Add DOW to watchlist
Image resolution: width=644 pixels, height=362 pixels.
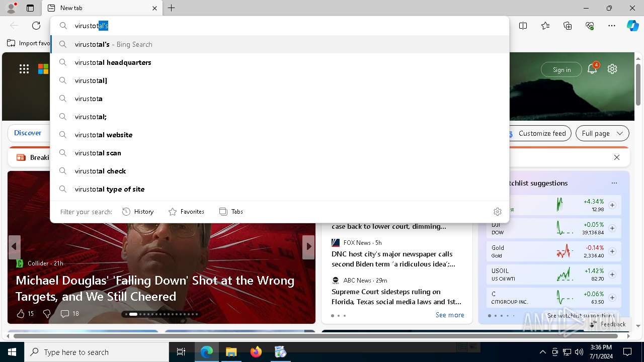[x=612, y=228]
